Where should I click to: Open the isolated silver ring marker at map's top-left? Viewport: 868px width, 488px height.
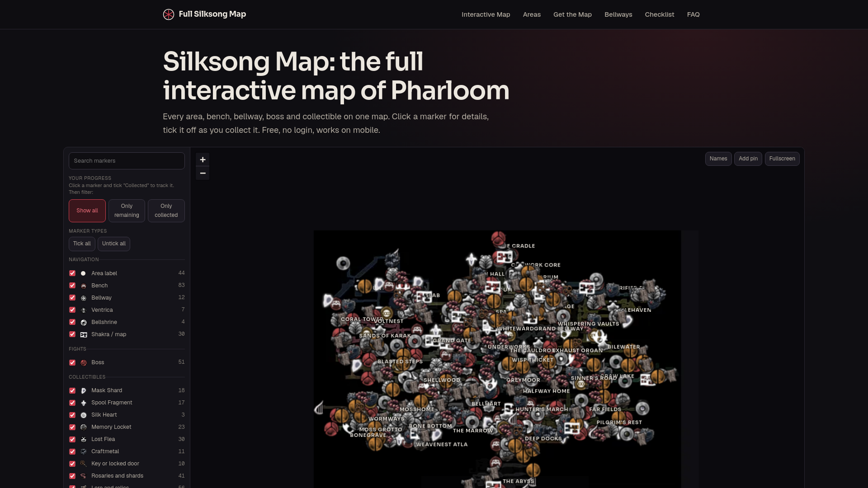pos(343,263)
